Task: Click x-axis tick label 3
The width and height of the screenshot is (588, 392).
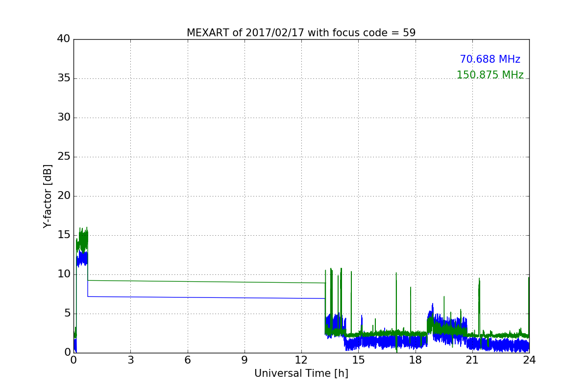Action: tap(130, 360)
